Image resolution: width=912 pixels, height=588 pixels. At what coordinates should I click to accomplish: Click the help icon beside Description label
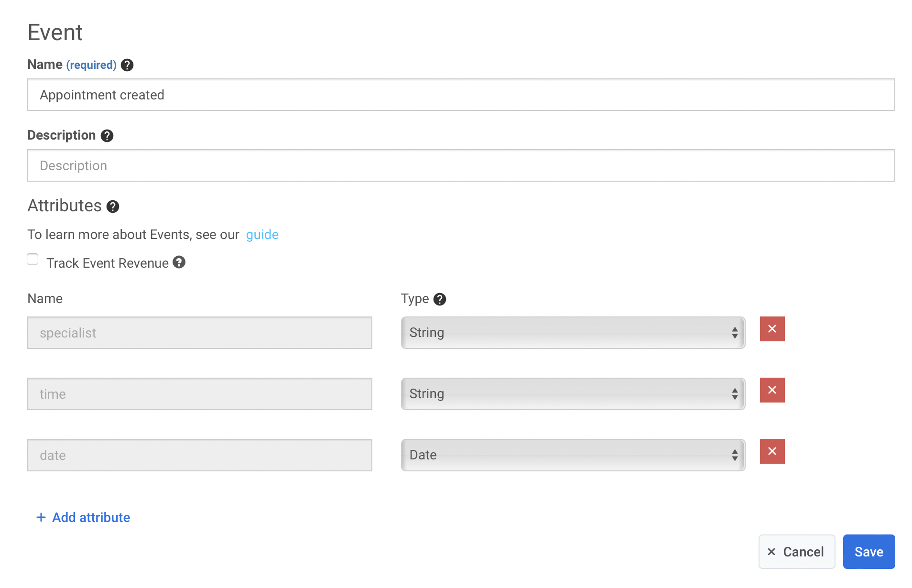[x=107, y=136]
